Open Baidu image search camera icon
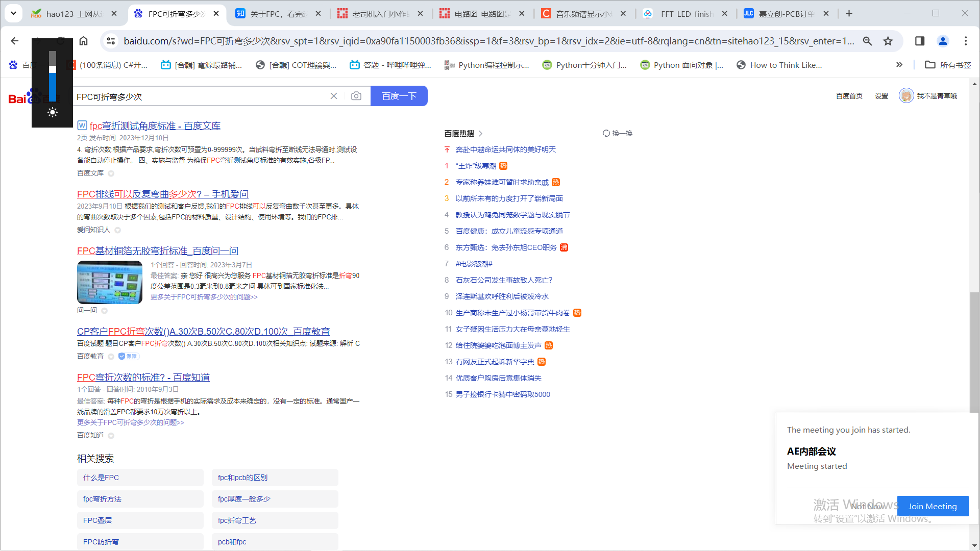 [x=356, y=96]
